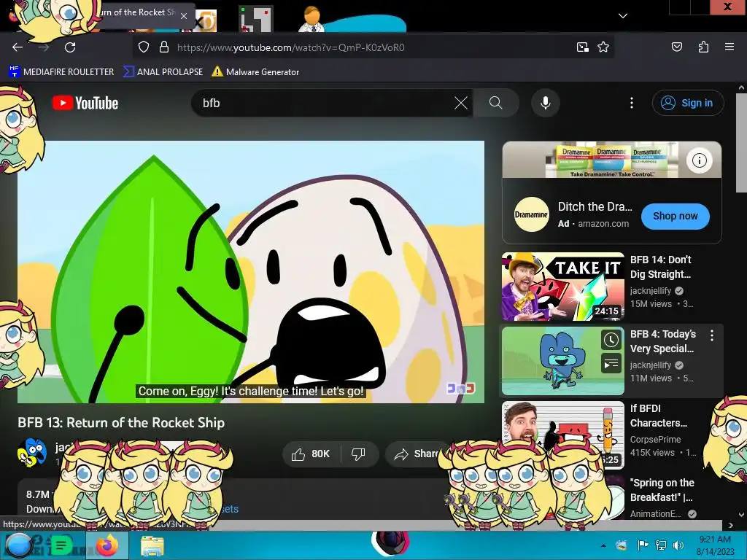This screenshot has height=560, width=747.
Task: Open picture-in-picture icon in the address bar
Action: coord(582,47)
